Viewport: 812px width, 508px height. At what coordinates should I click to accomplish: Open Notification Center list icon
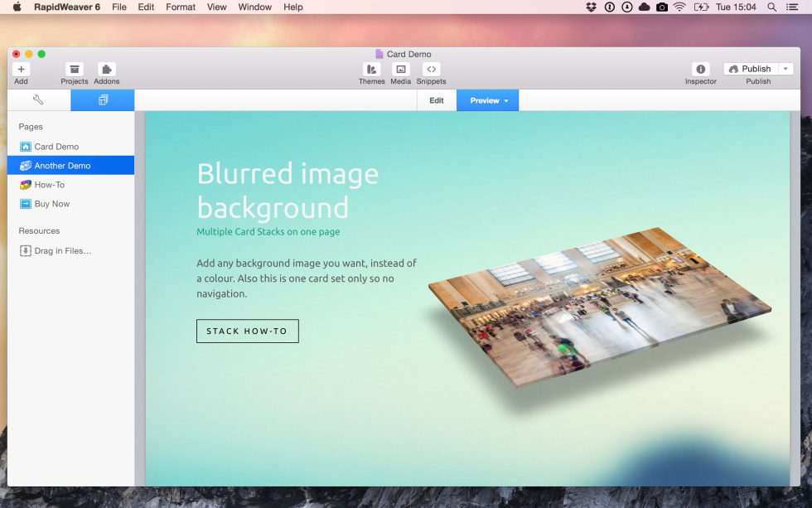[x=792, y=7]
